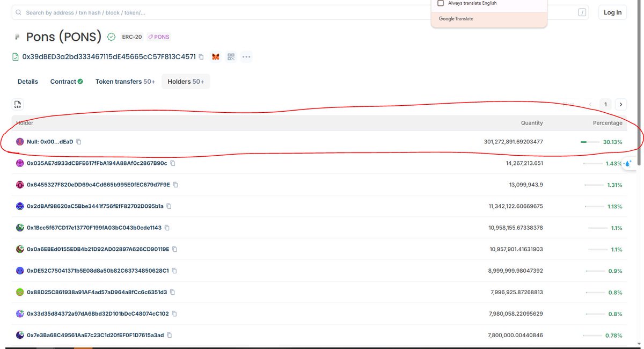The image size is (644, 349).
Task: Click the contract file icon beside address
Action: coord(16,56)
